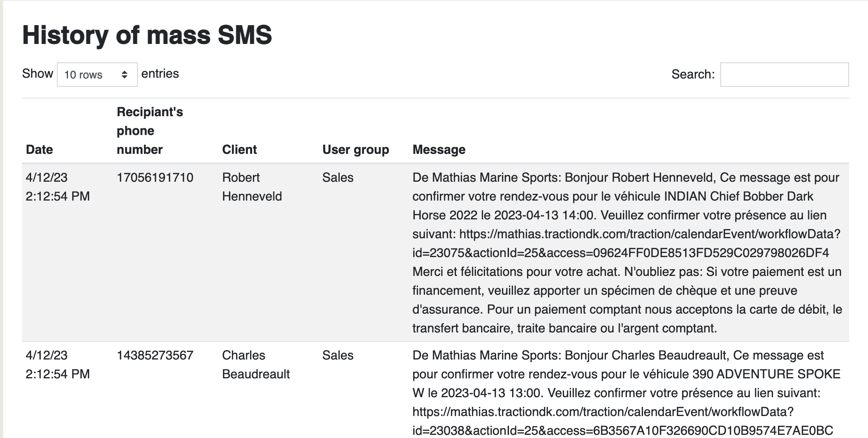The height and width of the screenshot is (438, 868).
Task: Click the History of mass SMS heading
Action: coord(147,35)
